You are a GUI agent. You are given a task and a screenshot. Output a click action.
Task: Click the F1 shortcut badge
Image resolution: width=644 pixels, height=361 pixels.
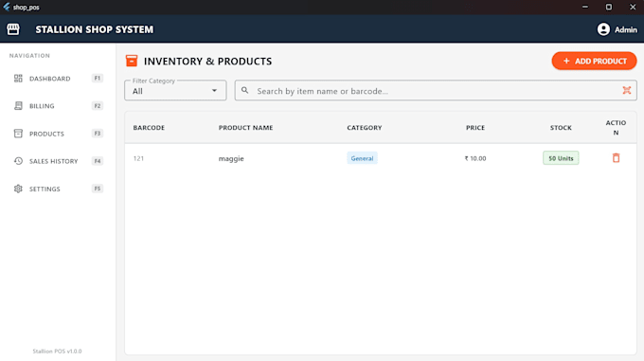[x=98, y=78]
